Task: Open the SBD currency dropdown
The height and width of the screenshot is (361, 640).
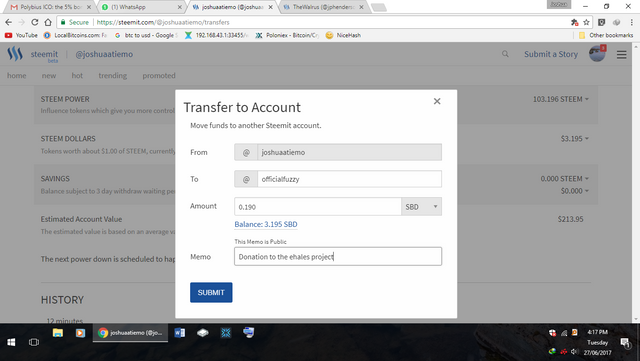Action: (x=421, y=207)
